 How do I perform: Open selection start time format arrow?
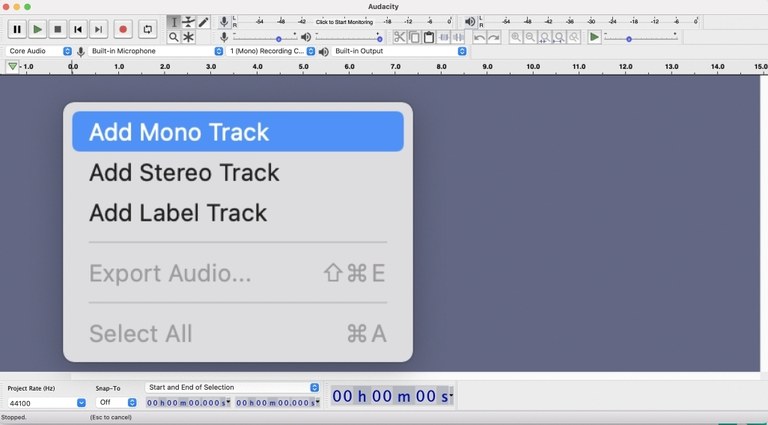[229, 403]
